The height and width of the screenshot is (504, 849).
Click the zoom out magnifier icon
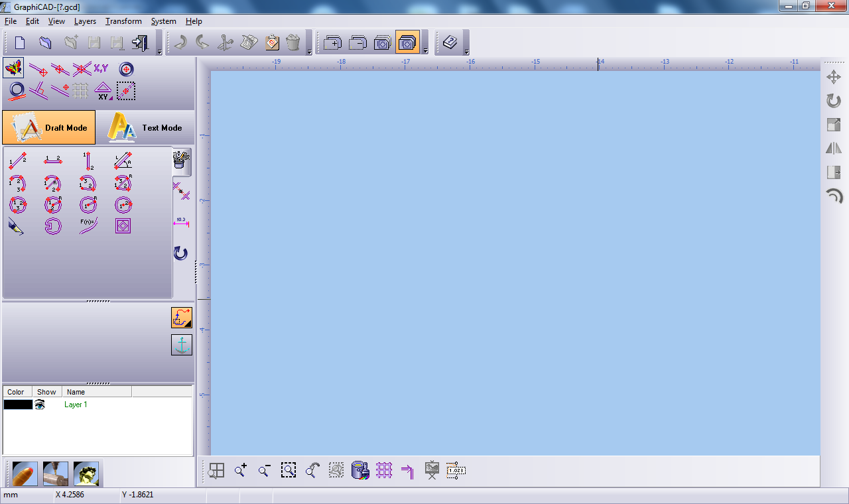coord(264,470)
